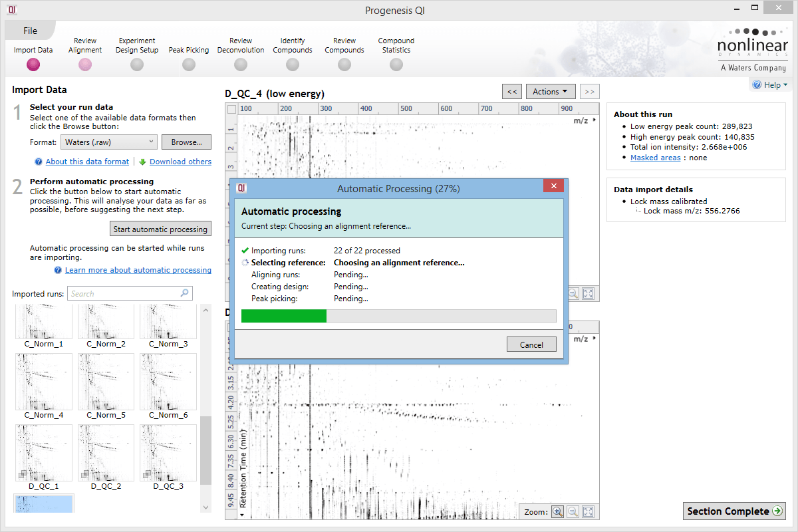This screenshot has width=798, height=532.
Task: Click the Compound Statistics step circle
Action: [x=396, y=65]
